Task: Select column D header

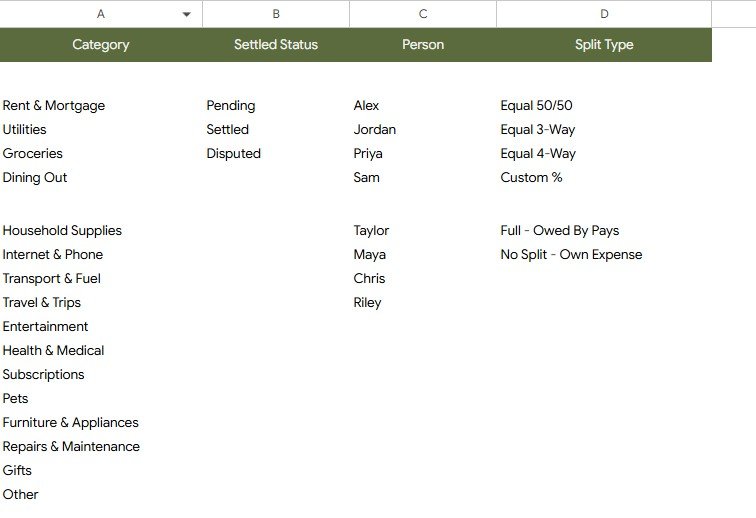Action: 604,14
